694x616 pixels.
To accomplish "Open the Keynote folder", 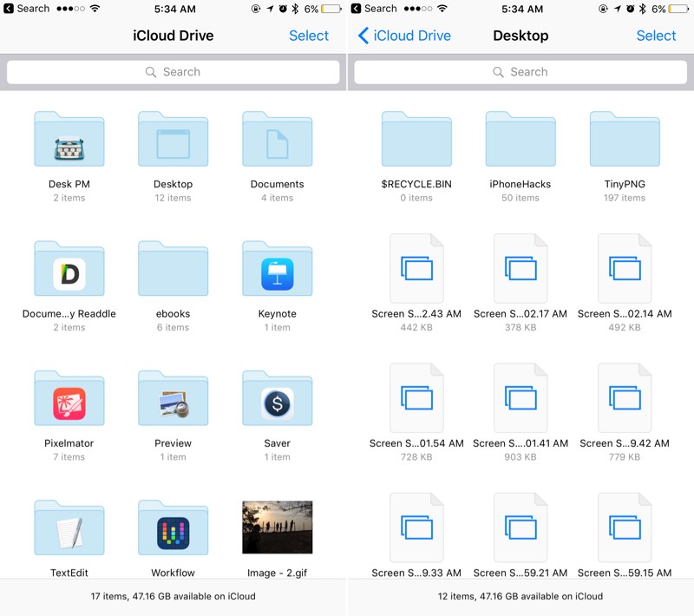I will [x=277, y=271].
